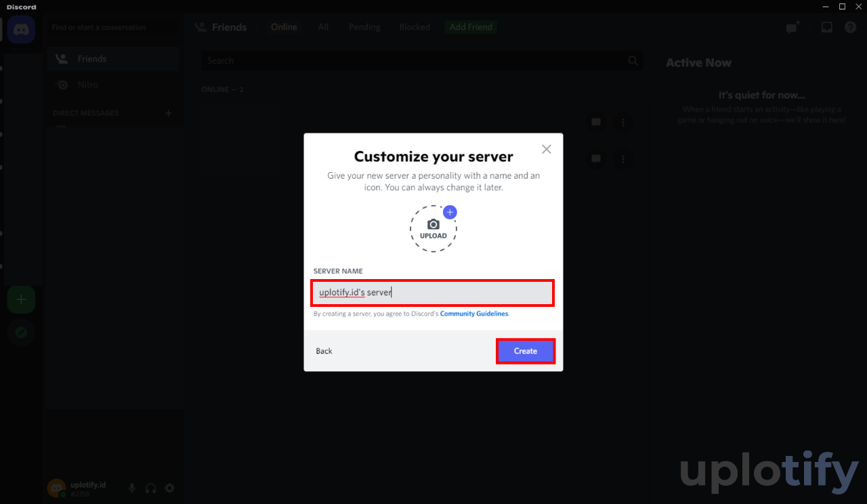Viewport: 867px width, 504px height.
Task: Click the Create server button
Action: click(526, 351)
